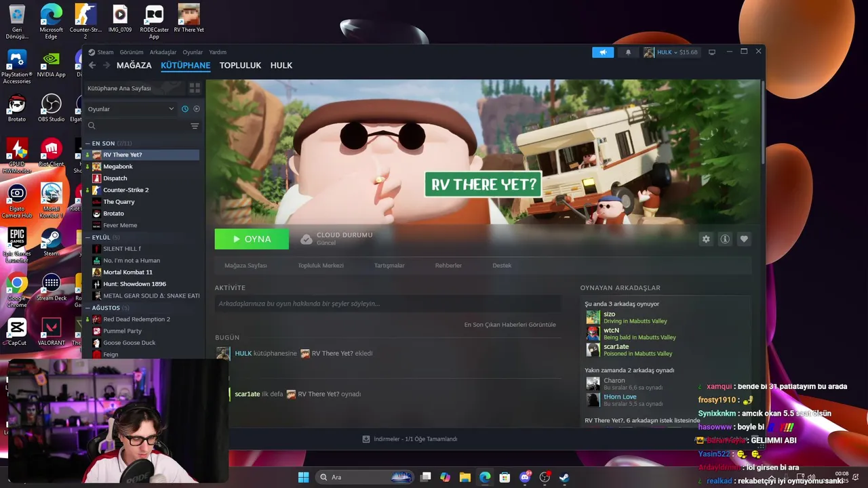Click the cloud status icon

tap(307, 239)
